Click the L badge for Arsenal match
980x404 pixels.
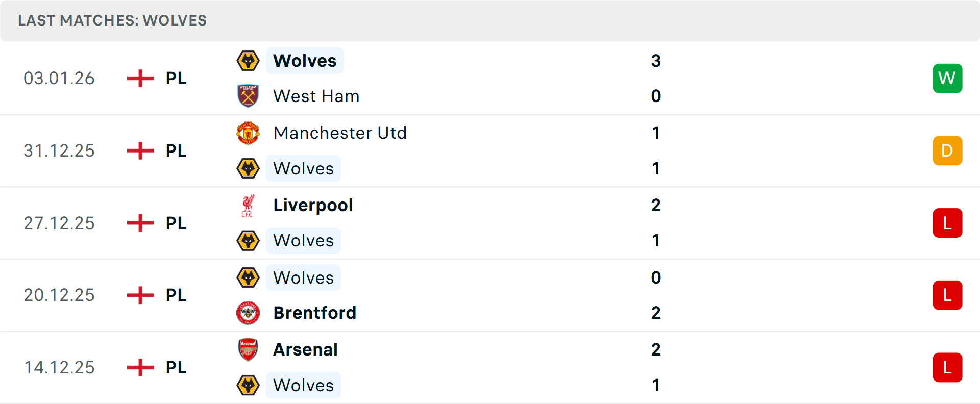(x=947, y=367)
